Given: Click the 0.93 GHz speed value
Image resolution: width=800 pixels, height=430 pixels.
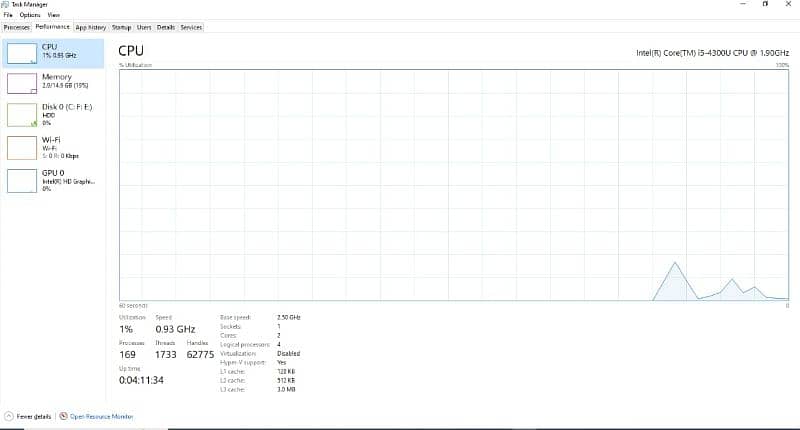Looking at the screenshot, I should [176, 329].
